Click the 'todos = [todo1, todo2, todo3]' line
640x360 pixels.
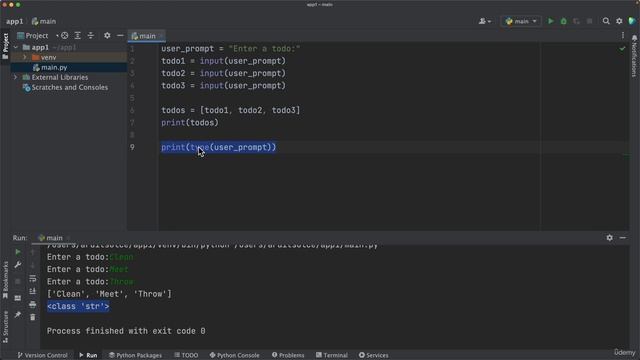click(x=231, y=110)
